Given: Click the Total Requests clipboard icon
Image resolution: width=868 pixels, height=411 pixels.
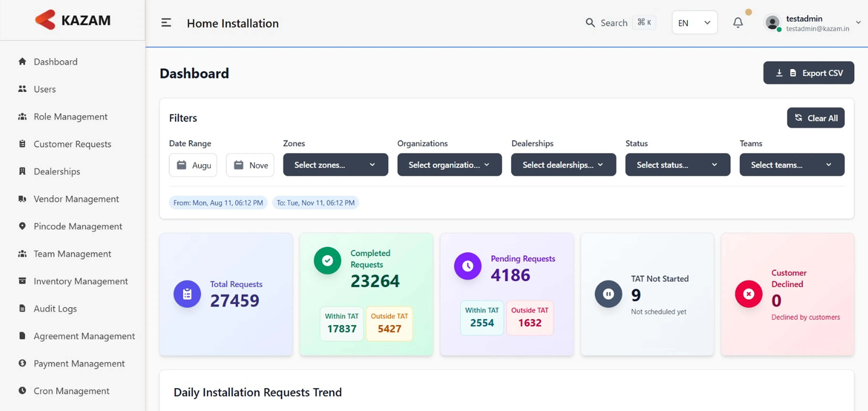Looking at the screenshot, I should tap(187, 294).
